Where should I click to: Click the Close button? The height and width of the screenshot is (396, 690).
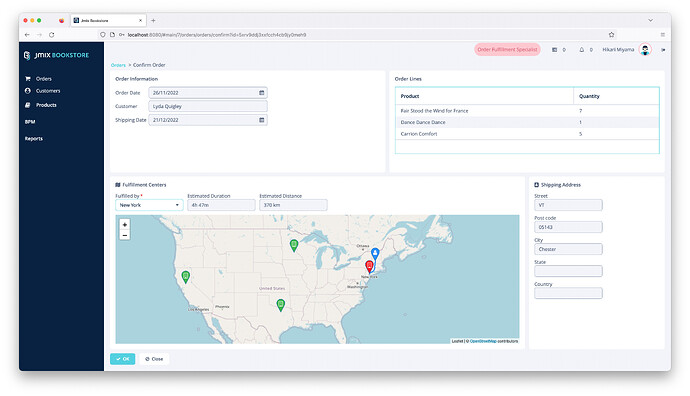[x=154, y=359]
